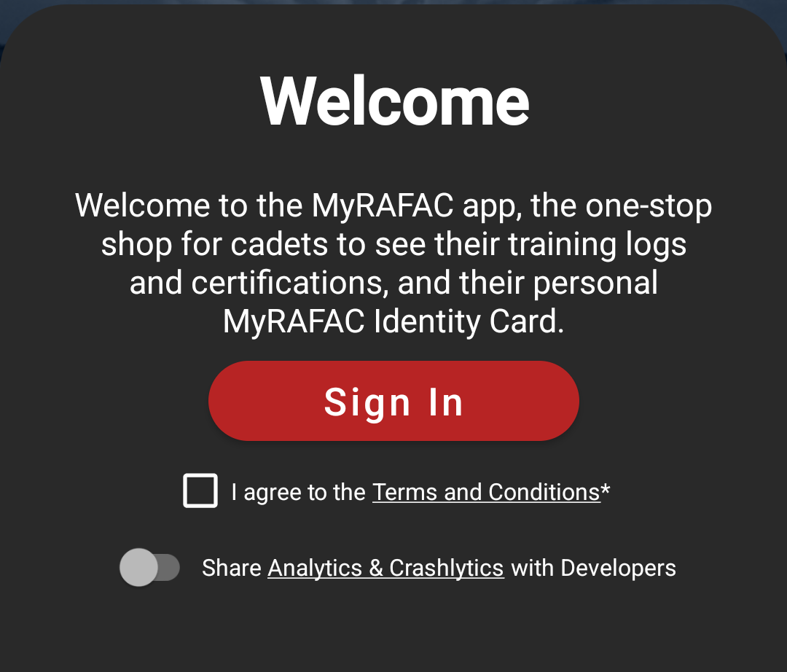Click the word "Conditions" in the underlined link

(x=544, y=492)
